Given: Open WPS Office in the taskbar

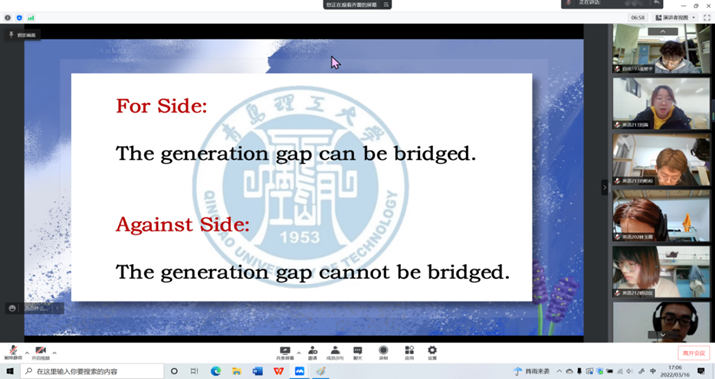Looking at the screenshot, I should pyautogui.click(x=278, y=371).
